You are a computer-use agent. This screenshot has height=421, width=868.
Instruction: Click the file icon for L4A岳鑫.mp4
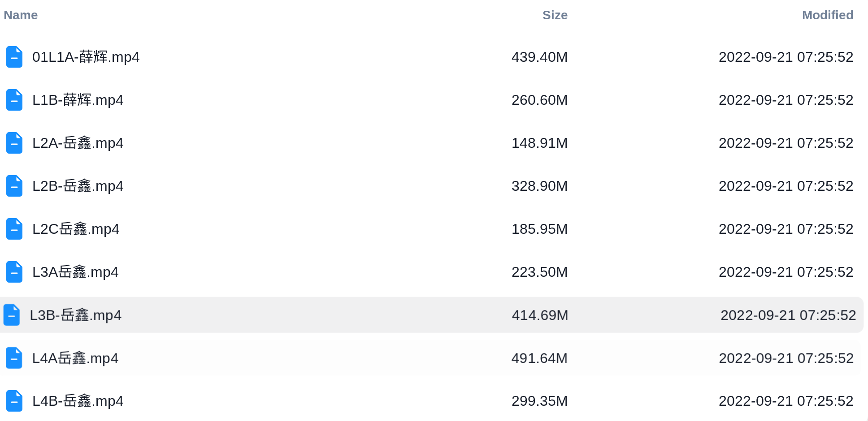pyautogui.click(x=14, y=358)
